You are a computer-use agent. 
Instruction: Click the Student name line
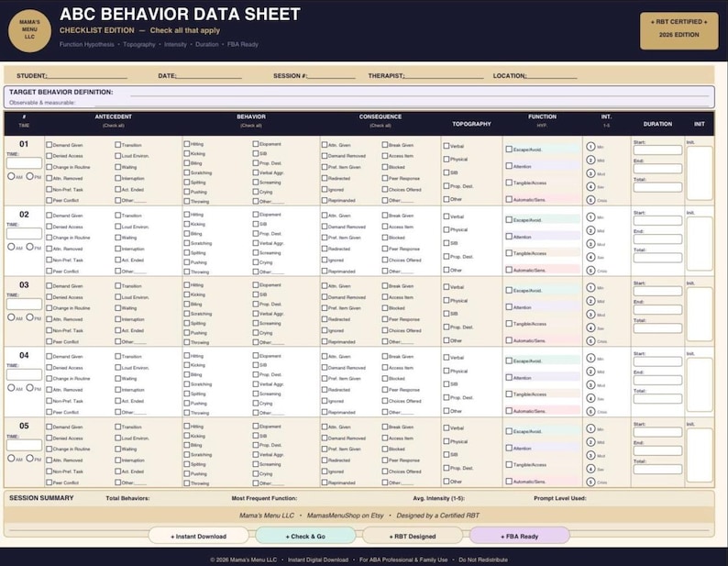coord(87,77)
